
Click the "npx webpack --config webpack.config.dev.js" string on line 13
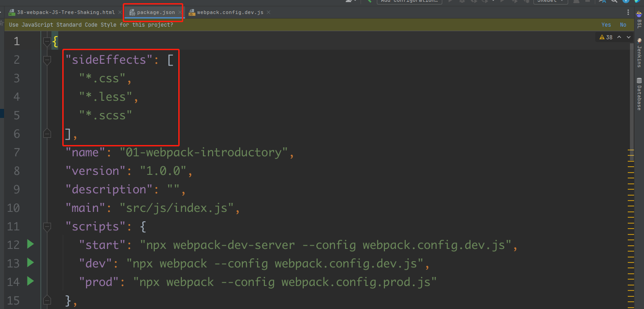[275, 263]
